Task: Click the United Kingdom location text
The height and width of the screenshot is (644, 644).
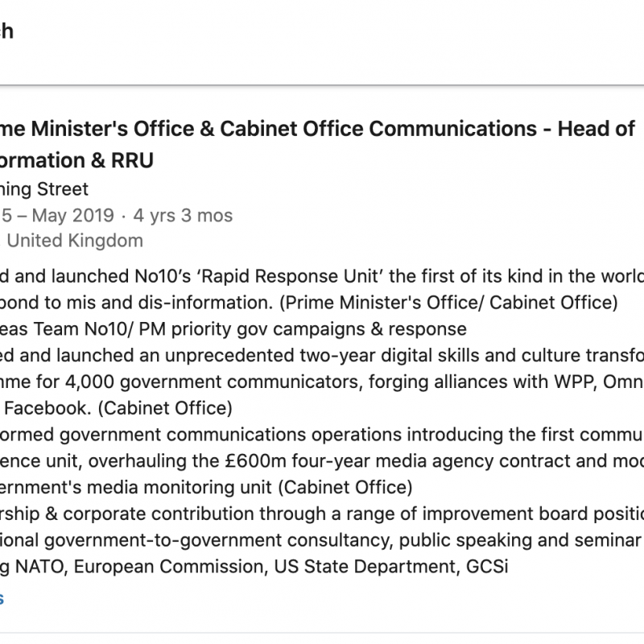Action: tap(74, 240)
